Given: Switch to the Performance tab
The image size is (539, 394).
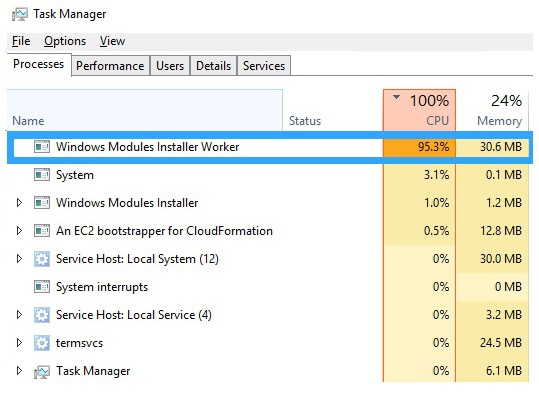Looking at the screenshot, I should 110,66.
